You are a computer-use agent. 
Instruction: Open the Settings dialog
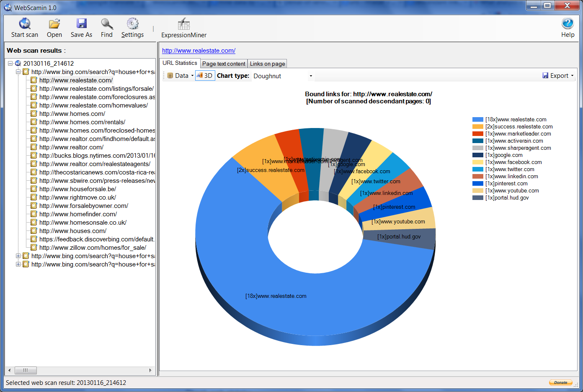(132, 28)
